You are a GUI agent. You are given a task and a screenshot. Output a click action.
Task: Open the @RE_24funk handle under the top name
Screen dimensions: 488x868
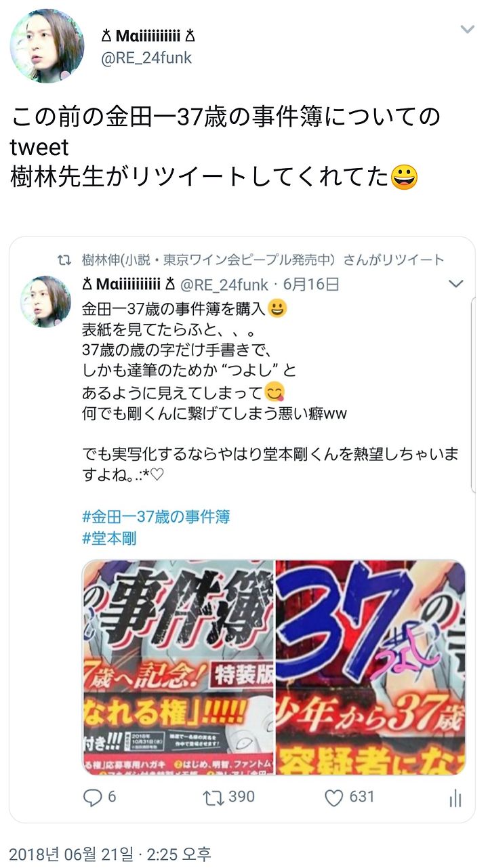(146, 58)
